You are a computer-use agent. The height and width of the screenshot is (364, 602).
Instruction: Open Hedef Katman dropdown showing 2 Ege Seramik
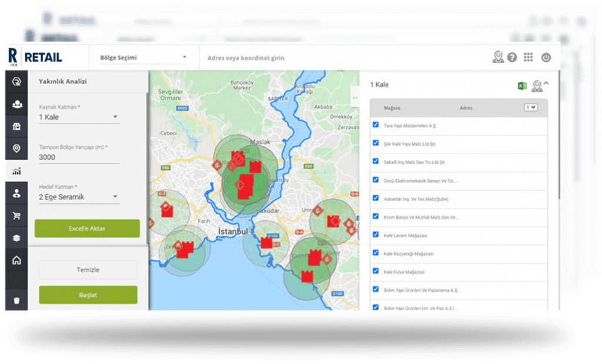79,197
